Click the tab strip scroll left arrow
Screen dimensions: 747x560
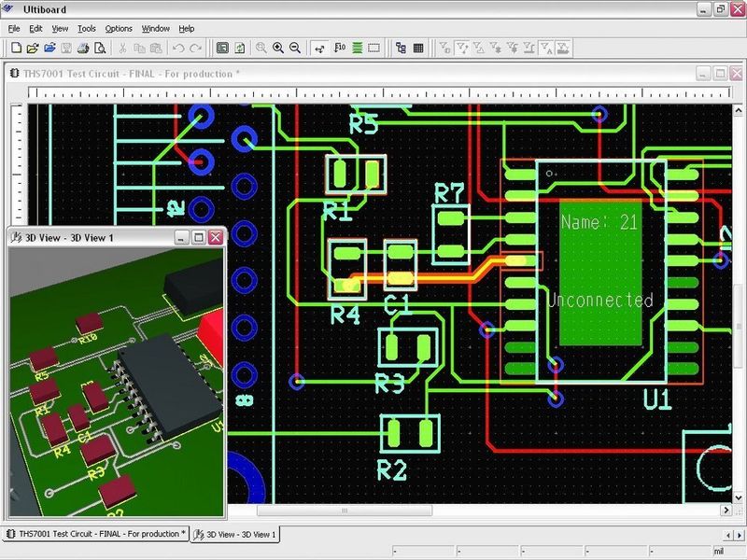pyautogui.click(x=727, y=535)
